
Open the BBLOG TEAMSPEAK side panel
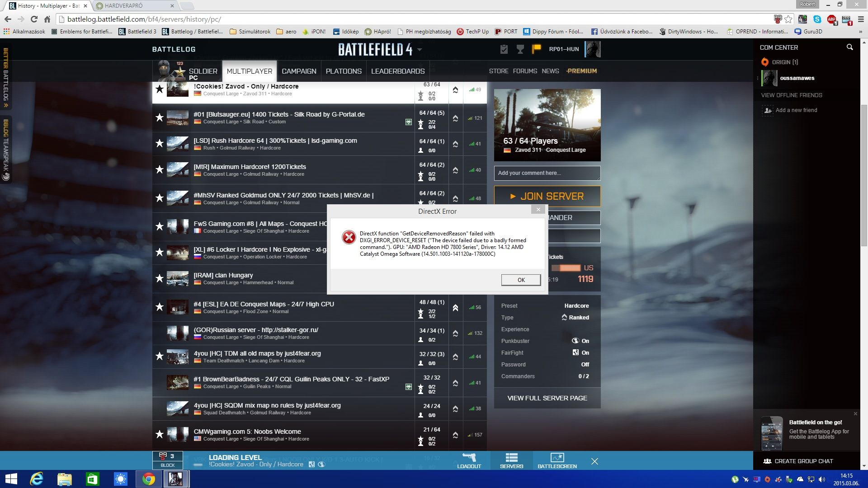[6, 150]
